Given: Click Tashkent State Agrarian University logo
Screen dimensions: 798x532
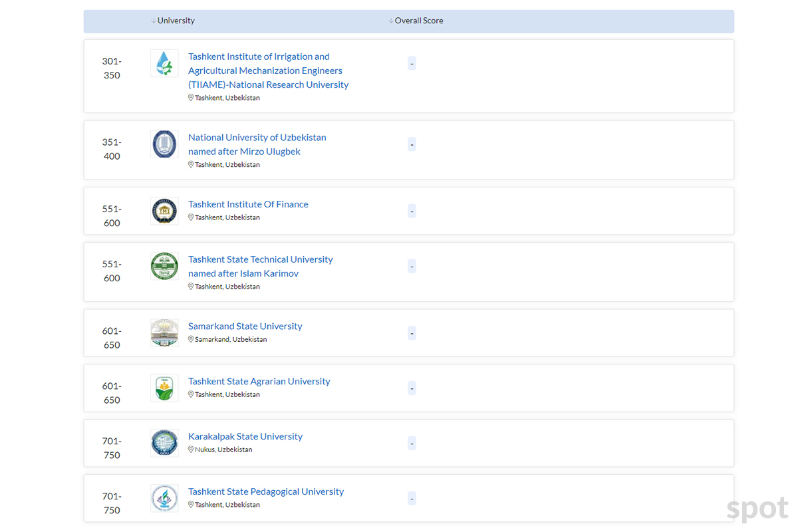Looking at the screenshot, I should 164,388.
